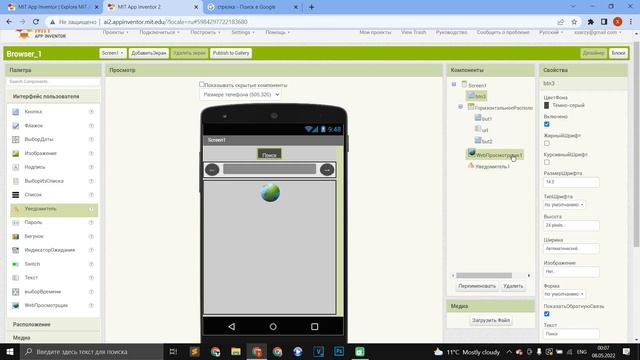Click left arrow button in phone preview

pyautogui.click(x=212, y=169)
